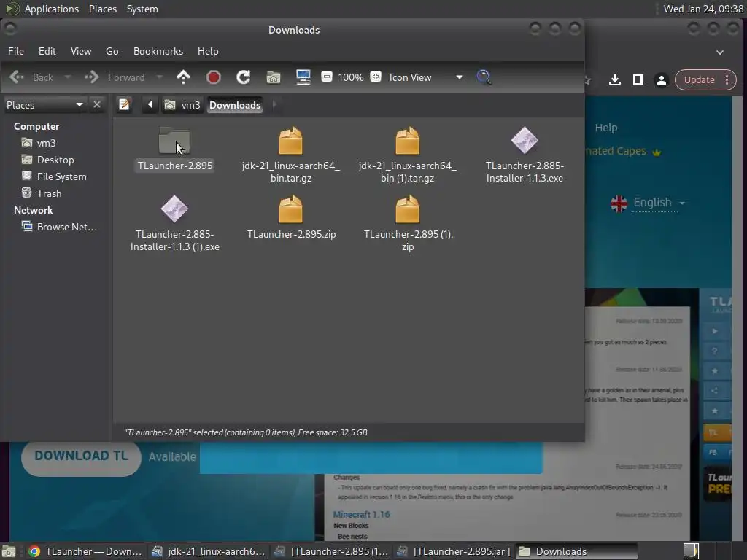Click the Back navigation button

(31, 77)
